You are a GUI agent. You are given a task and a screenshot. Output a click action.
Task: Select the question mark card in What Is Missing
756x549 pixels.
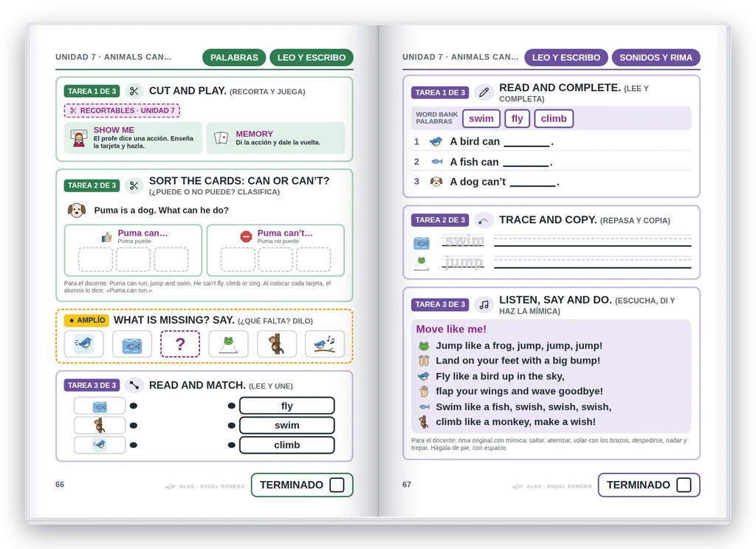pos(180,344)
